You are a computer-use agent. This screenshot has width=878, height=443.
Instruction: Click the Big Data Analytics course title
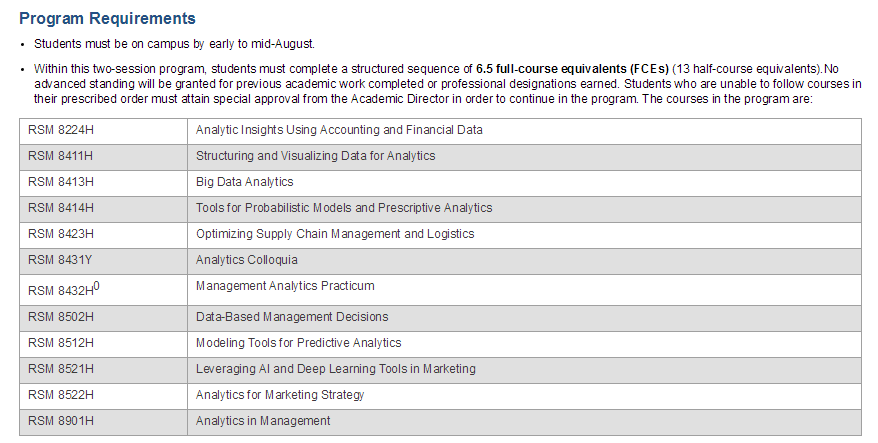pos(244,182)
